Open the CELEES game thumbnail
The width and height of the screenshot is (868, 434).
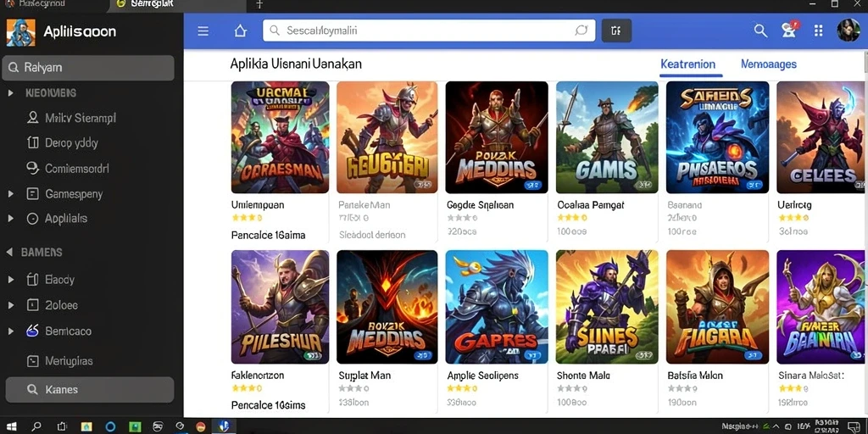click(821, 137)
